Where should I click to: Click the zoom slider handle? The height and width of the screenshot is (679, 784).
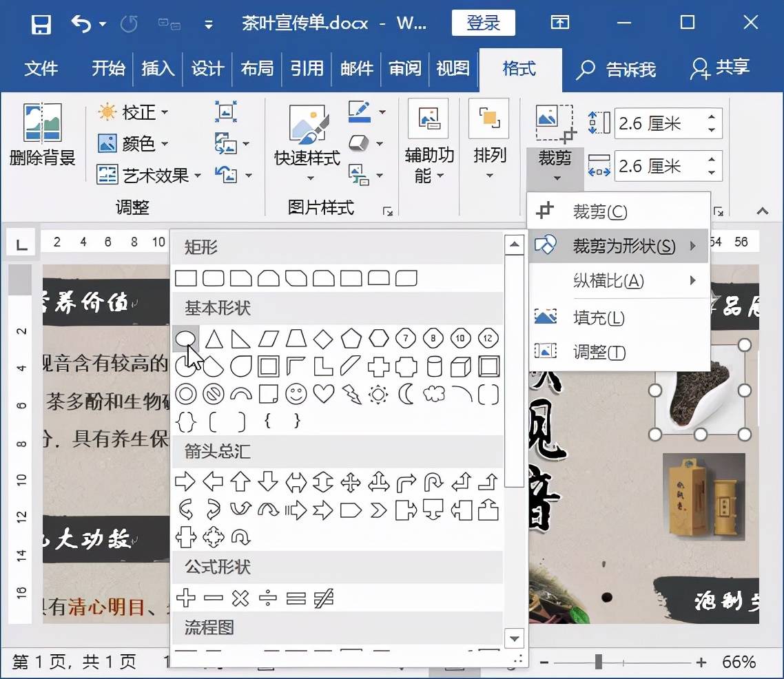599,662
